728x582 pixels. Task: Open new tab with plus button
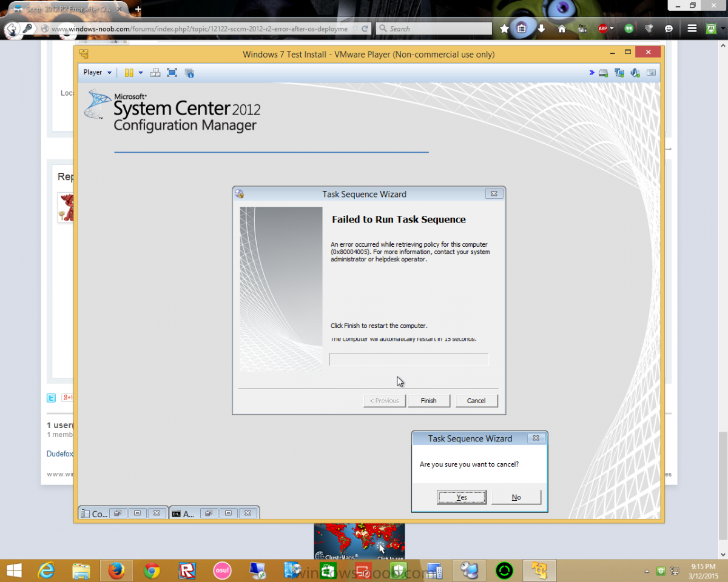tap(138, 9)
